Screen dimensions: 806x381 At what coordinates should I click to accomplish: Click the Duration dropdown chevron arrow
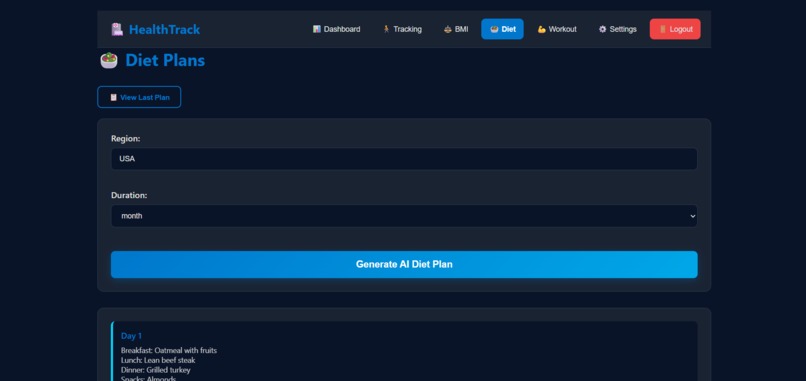(692, 216)
